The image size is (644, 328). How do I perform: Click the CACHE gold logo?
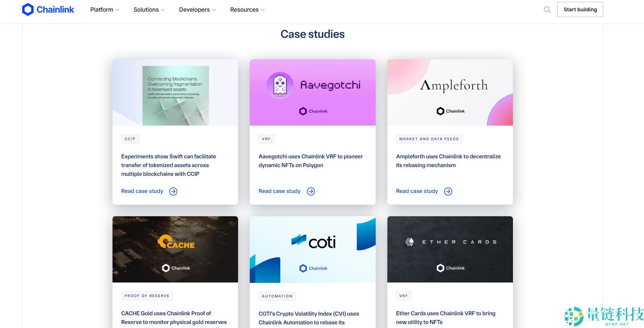[x=176, y=242]
